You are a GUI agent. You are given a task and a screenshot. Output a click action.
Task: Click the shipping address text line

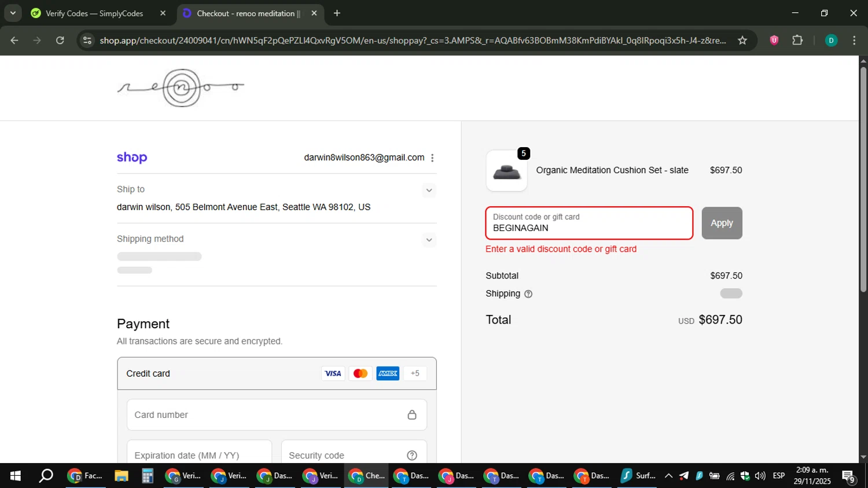coord(244,207)
